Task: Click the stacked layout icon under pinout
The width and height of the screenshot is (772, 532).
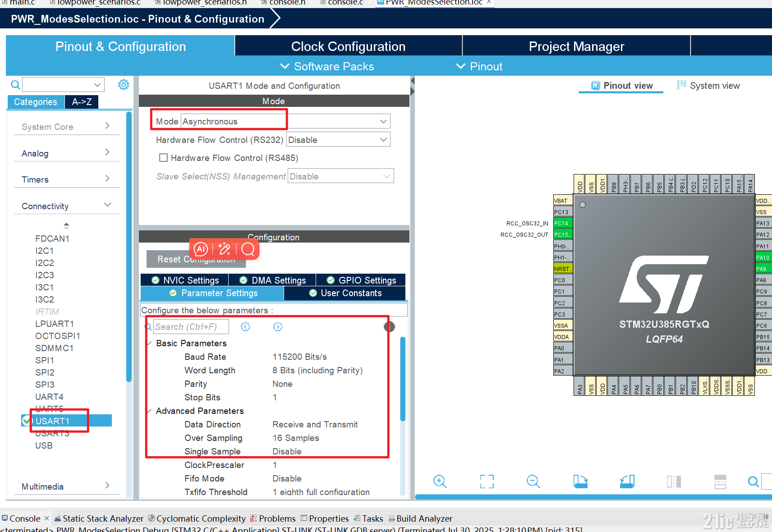Action: (x=720, y=482)
